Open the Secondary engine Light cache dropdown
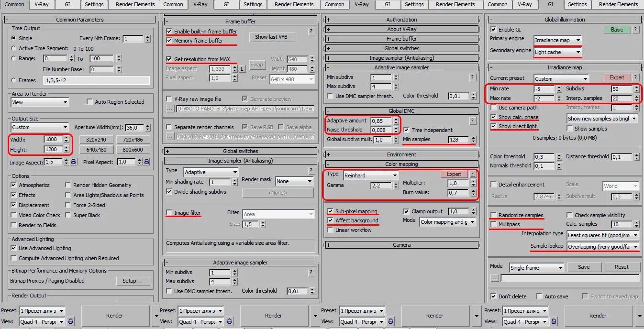This screenshot has width=644, height=329. click(558, 52)
